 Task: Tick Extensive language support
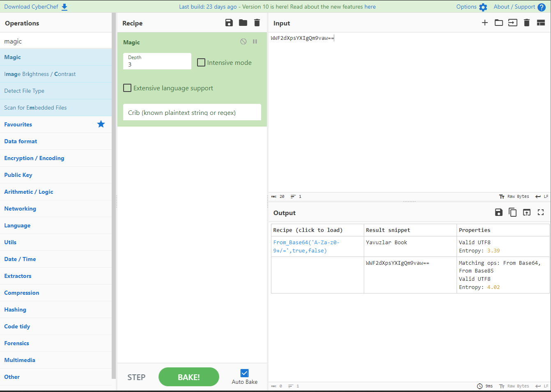coord(128,88)
